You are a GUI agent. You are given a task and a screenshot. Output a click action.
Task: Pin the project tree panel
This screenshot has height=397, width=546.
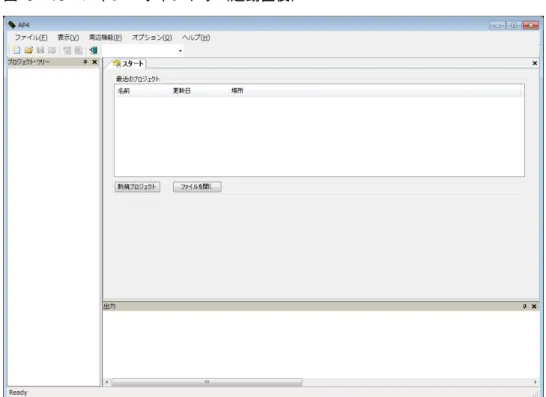pyautogui.click(x=85, y=62)
